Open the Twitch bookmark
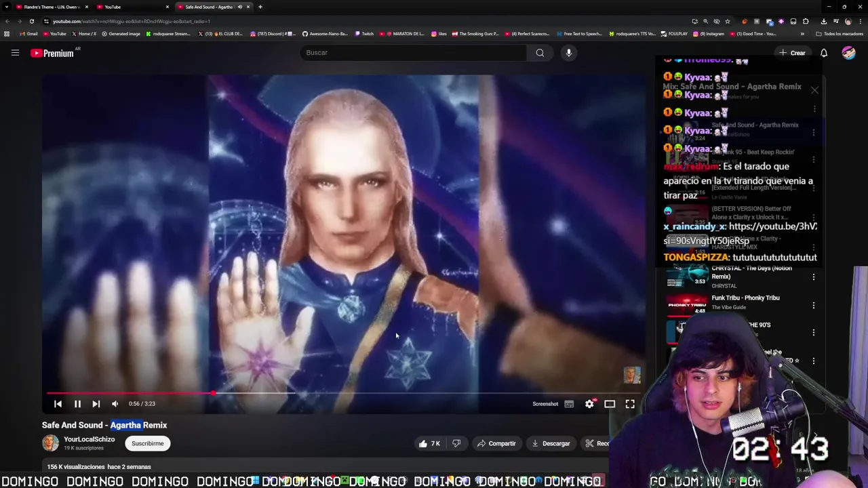 364,34
